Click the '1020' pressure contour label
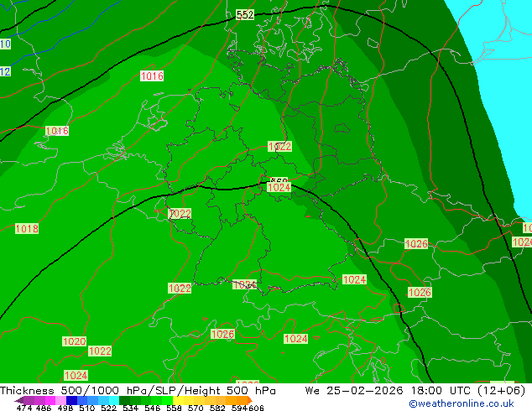The height and width of the screenshot is (411, 532). (x=75, y=341)
